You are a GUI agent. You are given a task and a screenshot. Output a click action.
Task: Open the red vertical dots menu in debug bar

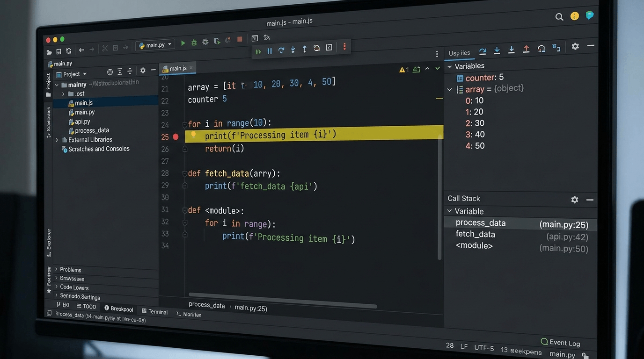point(344,46)
